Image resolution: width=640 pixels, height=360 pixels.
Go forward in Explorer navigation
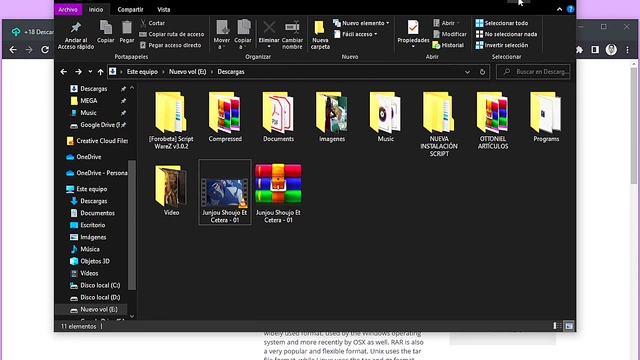pos(78,72)
